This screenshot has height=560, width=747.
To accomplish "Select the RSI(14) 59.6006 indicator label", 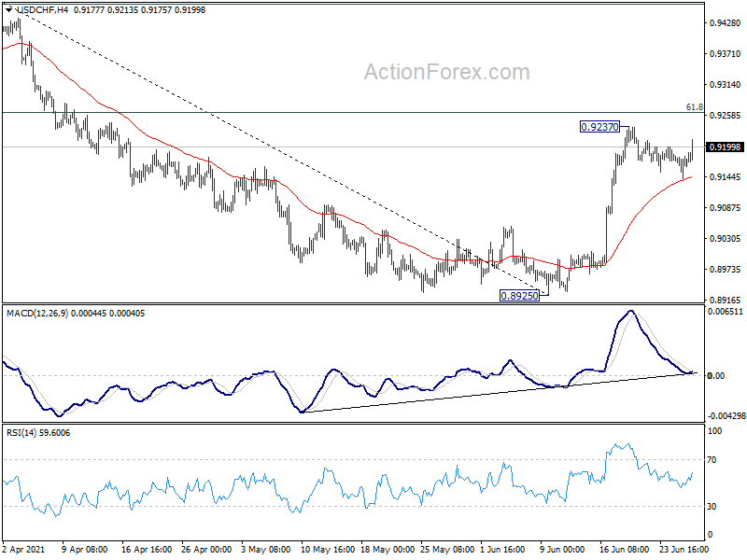I will pos(38,433).
